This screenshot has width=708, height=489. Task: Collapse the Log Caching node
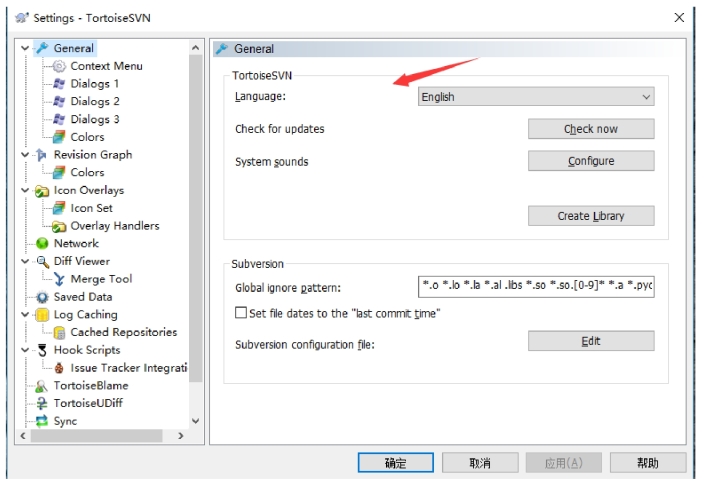point(25,315)
